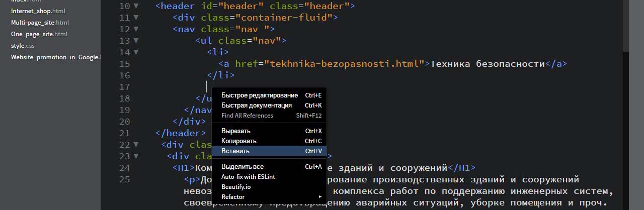The image size is (644, 210).
Task: Select Копировать in the context menu
Action: 239,141
